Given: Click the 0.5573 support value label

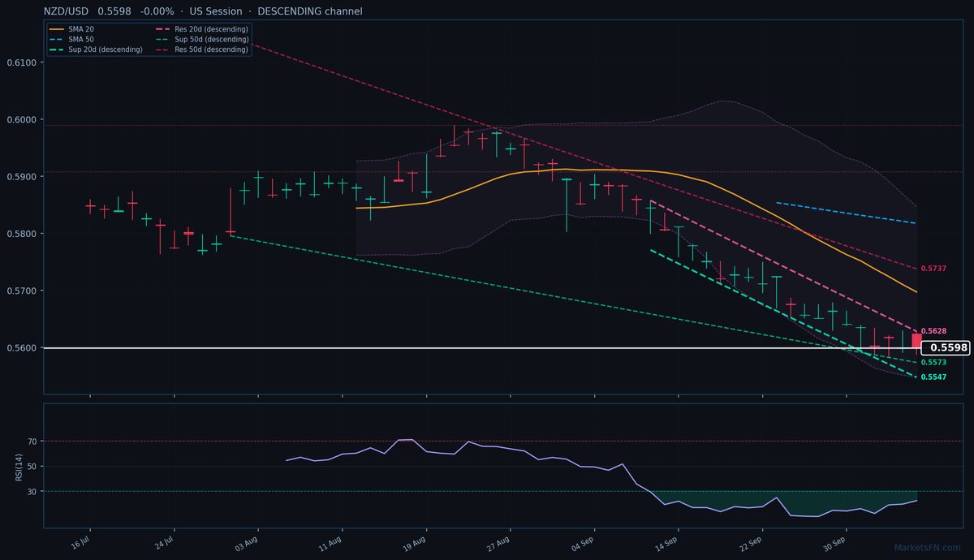Looking at the screenshot, I should [x=933, y=363].
